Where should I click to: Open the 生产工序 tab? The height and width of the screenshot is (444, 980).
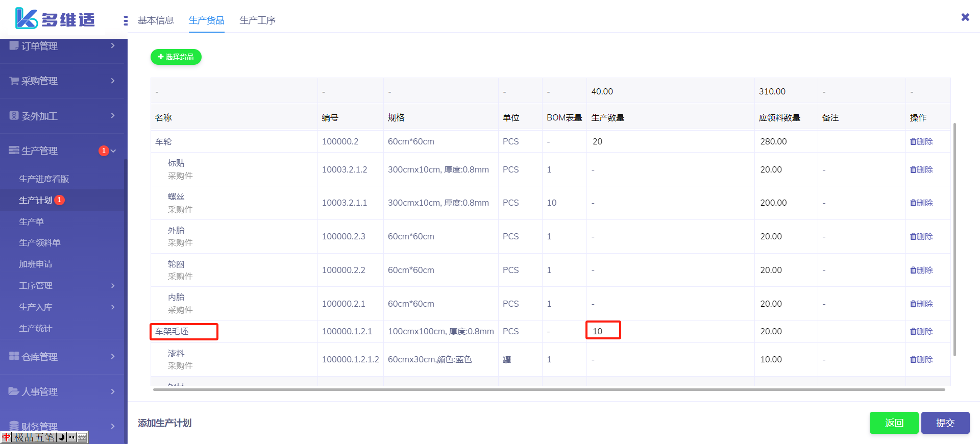click(x=257, y=20)
